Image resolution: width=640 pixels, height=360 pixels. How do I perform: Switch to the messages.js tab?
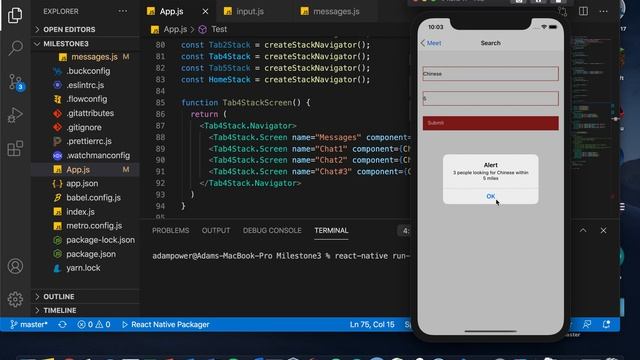click(x=336, y=11)
